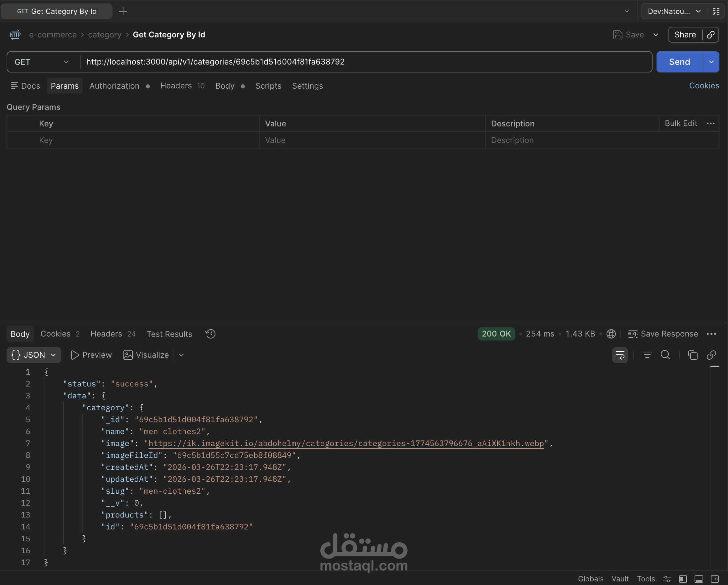Toggle word wrap in the response viewer
This screenshot has width=728, height=585.
click(x=619, y=355)
